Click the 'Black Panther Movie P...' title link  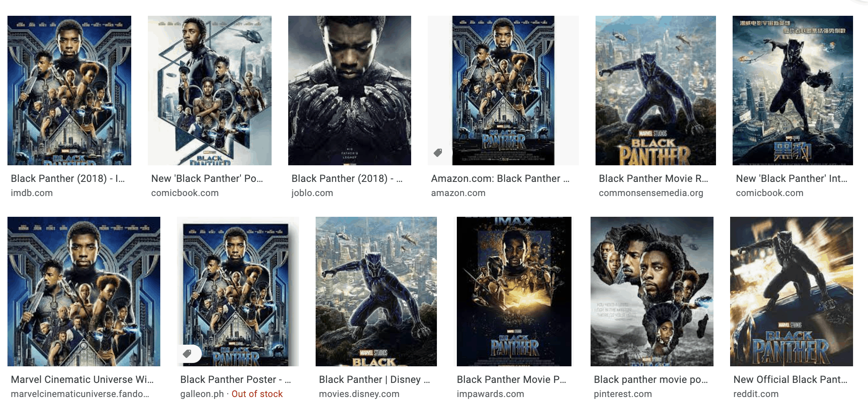[511, 380]
